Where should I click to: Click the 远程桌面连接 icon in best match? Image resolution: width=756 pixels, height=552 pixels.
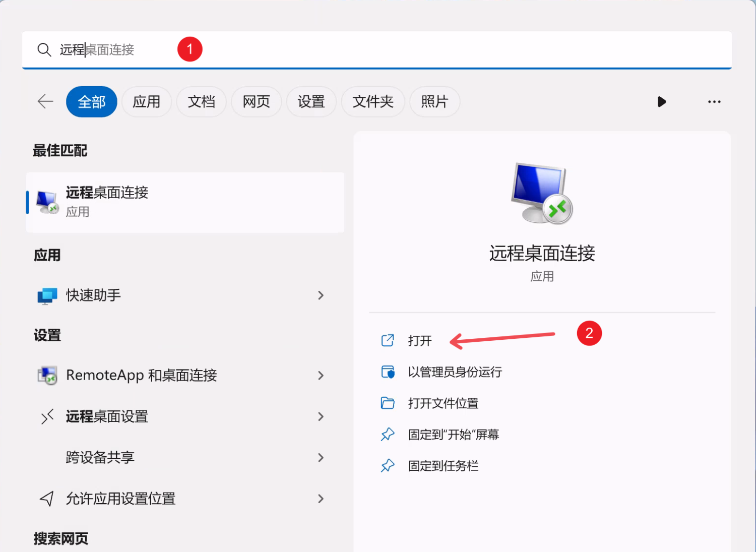[48, 202]
